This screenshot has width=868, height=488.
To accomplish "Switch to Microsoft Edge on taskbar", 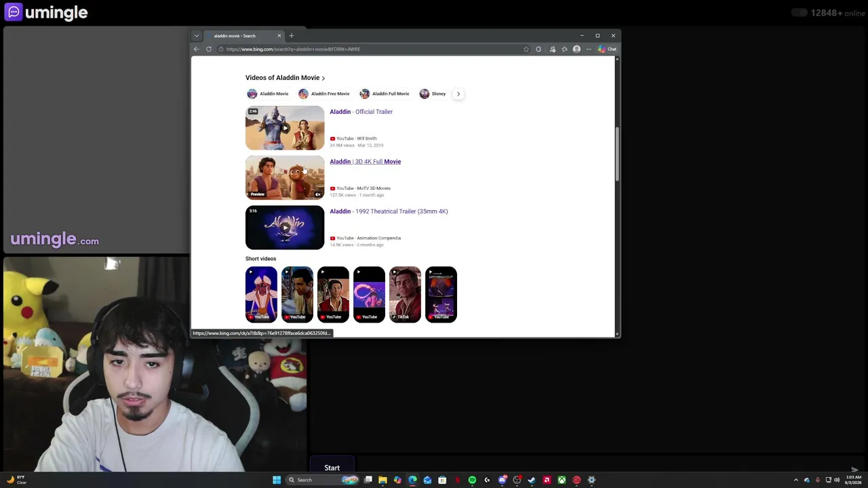I will pos(412,480).
